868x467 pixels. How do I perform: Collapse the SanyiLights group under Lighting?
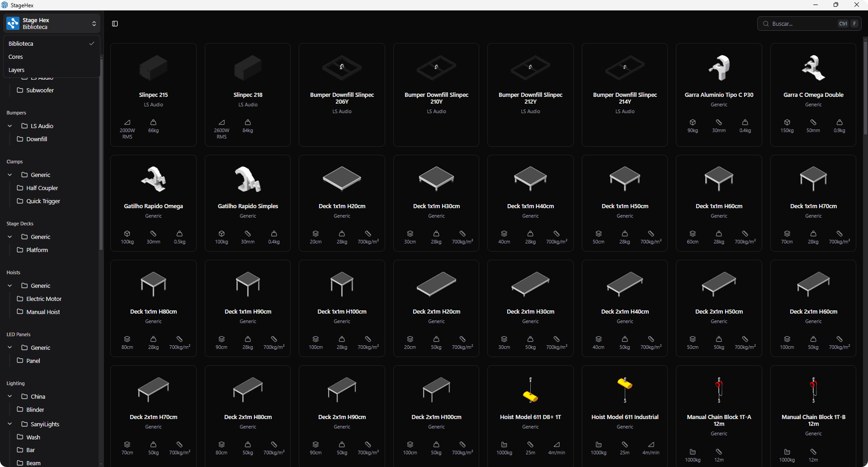click(x=9, y=424)
